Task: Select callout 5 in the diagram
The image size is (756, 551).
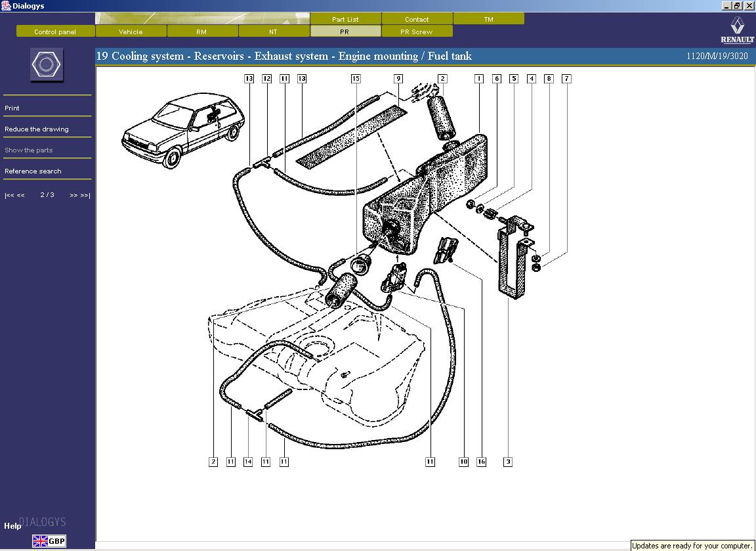Action: [x=514, y=79]
